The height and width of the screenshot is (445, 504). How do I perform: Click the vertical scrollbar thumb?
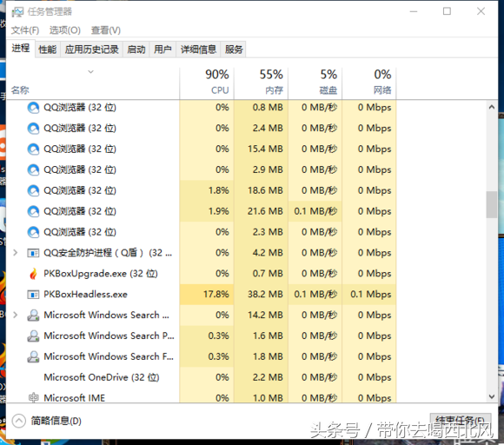coord(492,204)
